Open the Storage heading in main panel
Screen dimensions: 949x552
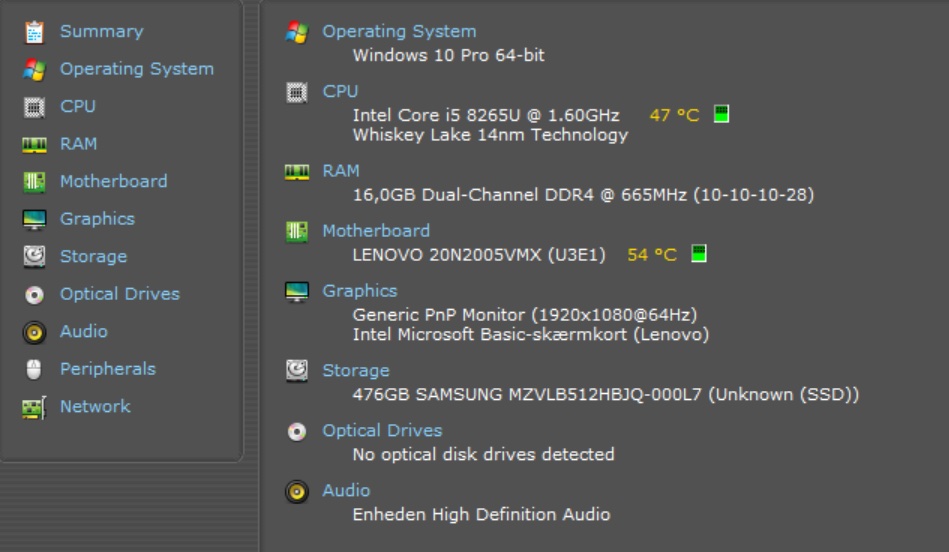[x=355, y=371]
